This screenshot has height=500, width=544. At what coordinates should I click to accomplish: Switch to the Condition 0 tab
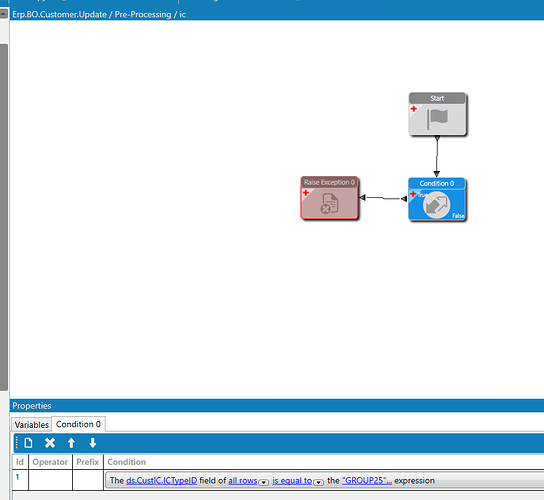(x=78, y=424)
